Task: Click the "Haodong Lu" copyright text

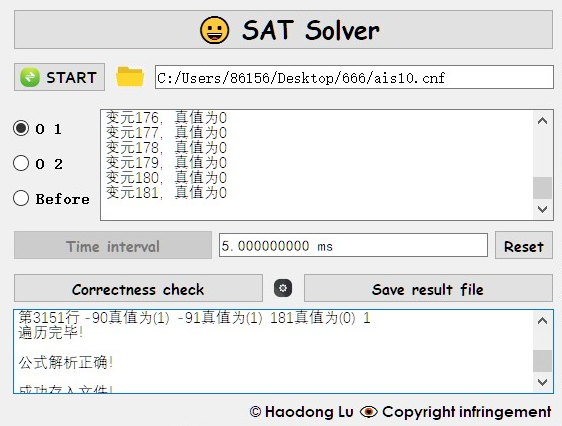Action: point(309,412)
